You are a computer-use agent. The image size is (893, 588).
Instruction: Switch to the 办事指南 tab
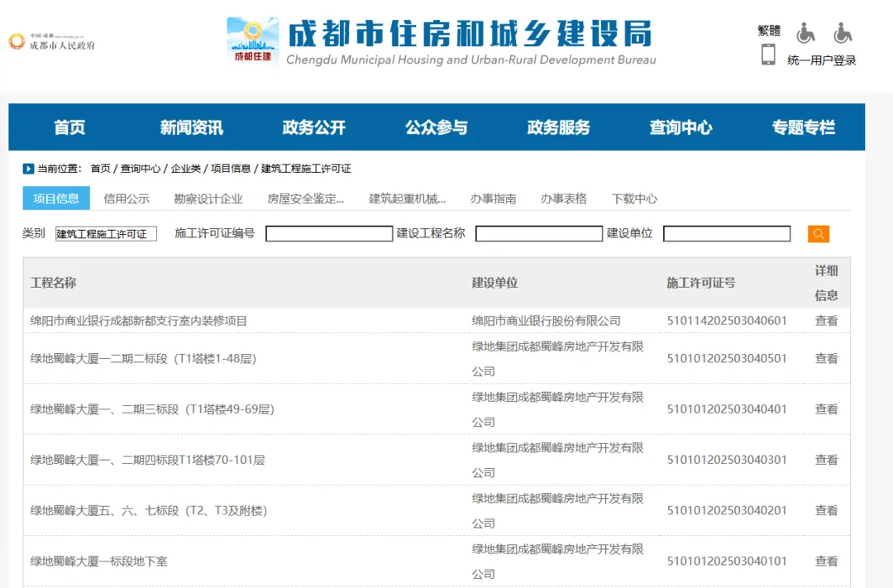[493, 198]
